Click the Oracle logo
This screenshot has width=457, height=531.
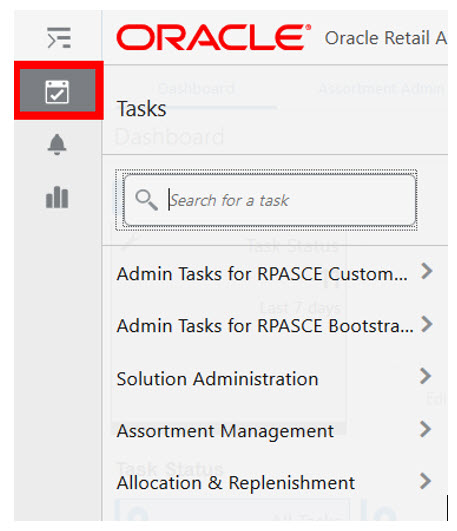[x=214, y=38]
